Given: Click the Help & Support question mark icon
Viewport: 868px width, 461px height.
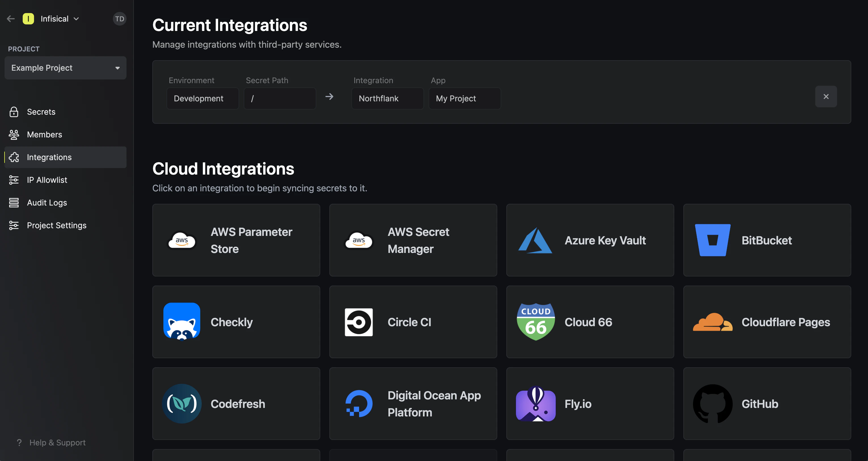Looking at the screenshot, I should coord(19,443).
